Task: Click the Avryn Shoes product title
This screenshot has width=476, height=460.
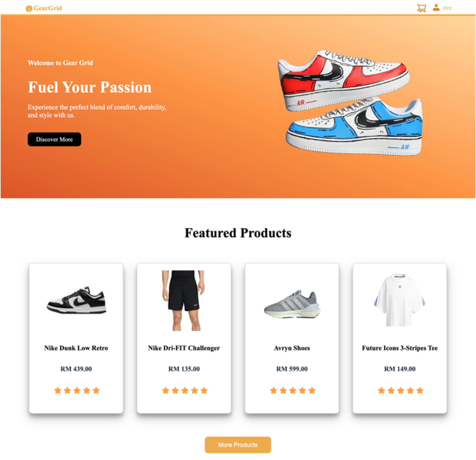Action: coord(292,348)
